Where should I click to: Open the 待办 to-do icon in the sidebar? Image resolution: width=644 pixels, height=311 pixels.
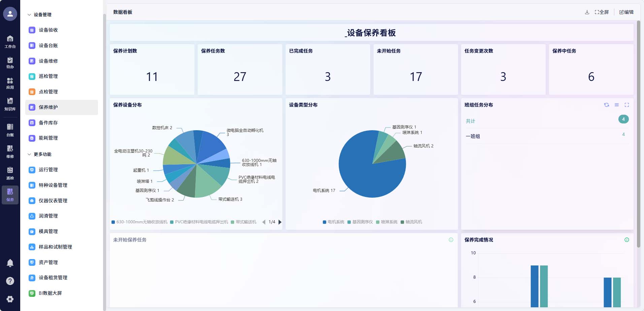10,63
